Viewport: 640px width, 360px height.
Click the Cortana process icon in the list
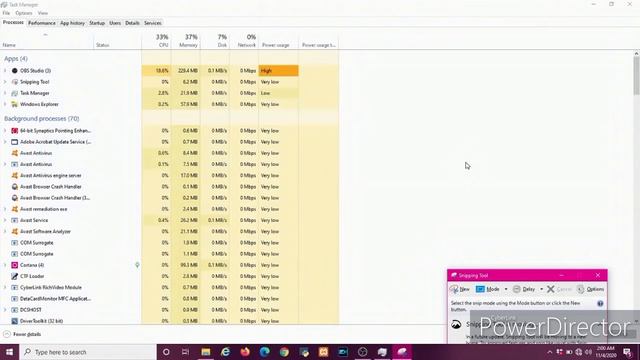tap(15, 265)
